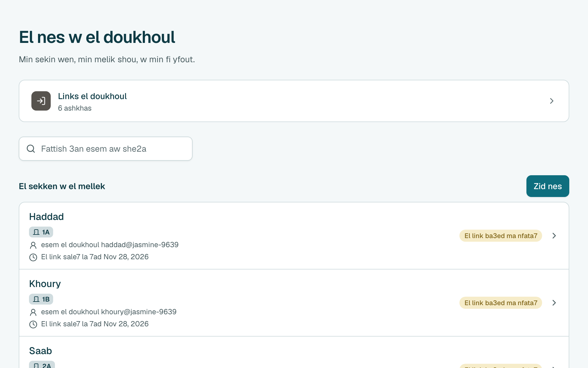
Task: Click the login arrow icon beside Links el doukhoul
Action: (41, 101)
